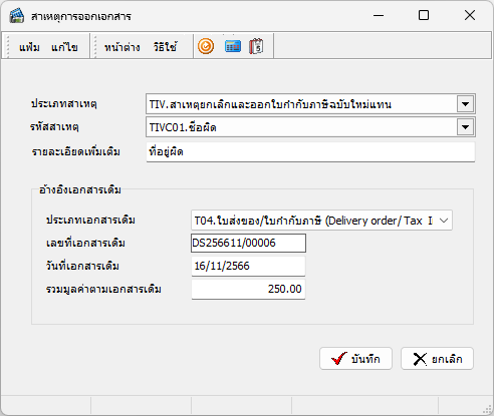Click the วันที่เอกสารเดิม date field
494x416 pixels.
(x=248, y=266)
